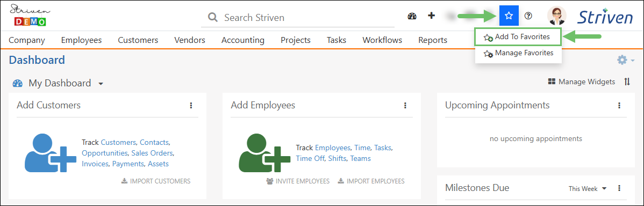Click the plus quick-add icon
This screenshot has width=644, height=206.
[x=431, y=16]
